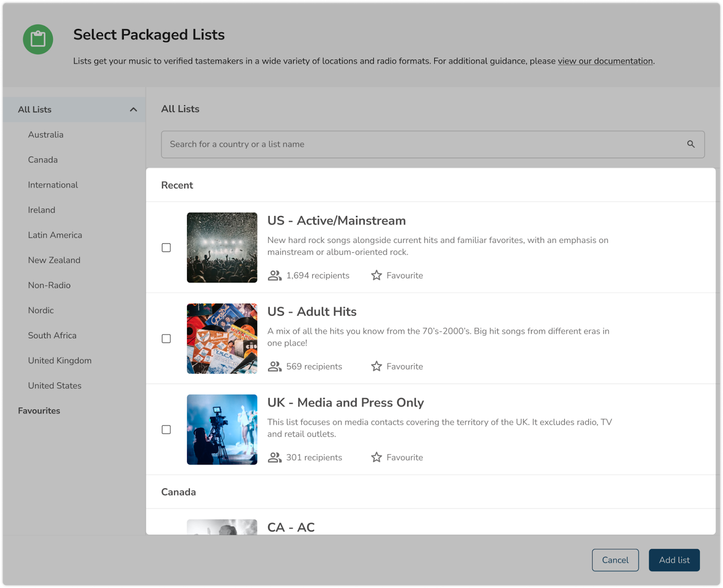Open the United Kingdom list category
This screenshot has height=588, width=723.
(x=60, y=360)
